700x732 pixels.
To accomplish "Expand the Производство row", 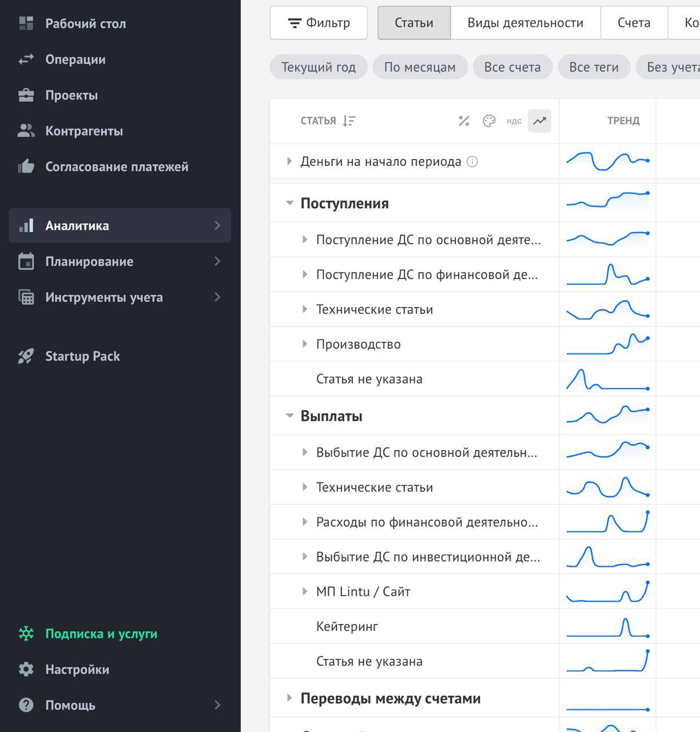I will 305,344.
